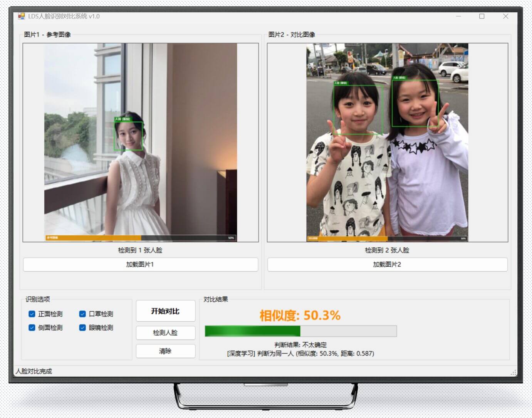The height and width of the screenshot is (418, 532).
Task: Uncheck the 口罩检测 option
Action: coord(82,314)
